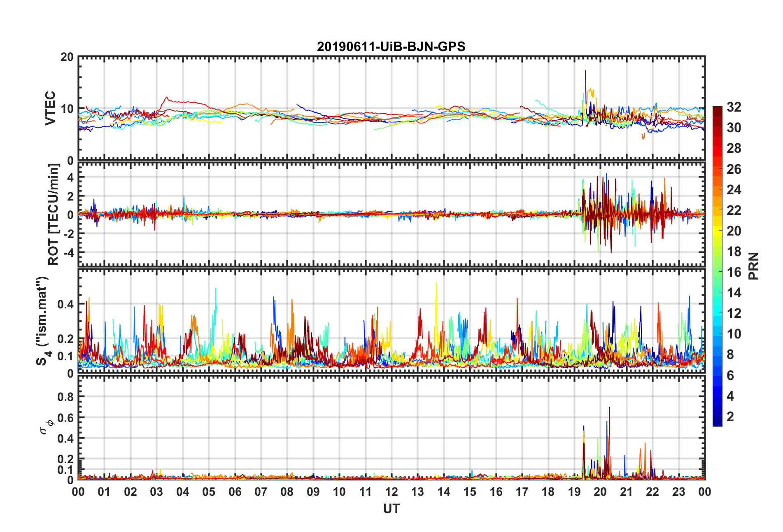Click colorbar tick label 8
This screenshot has height=532, width=783.
click(x=730, y=355)
